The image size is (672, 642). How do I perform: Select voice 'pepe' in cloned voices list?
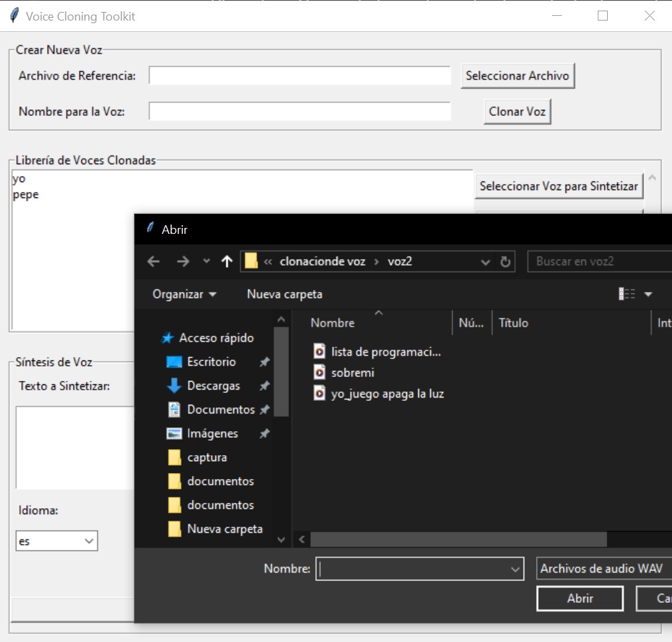26,195
